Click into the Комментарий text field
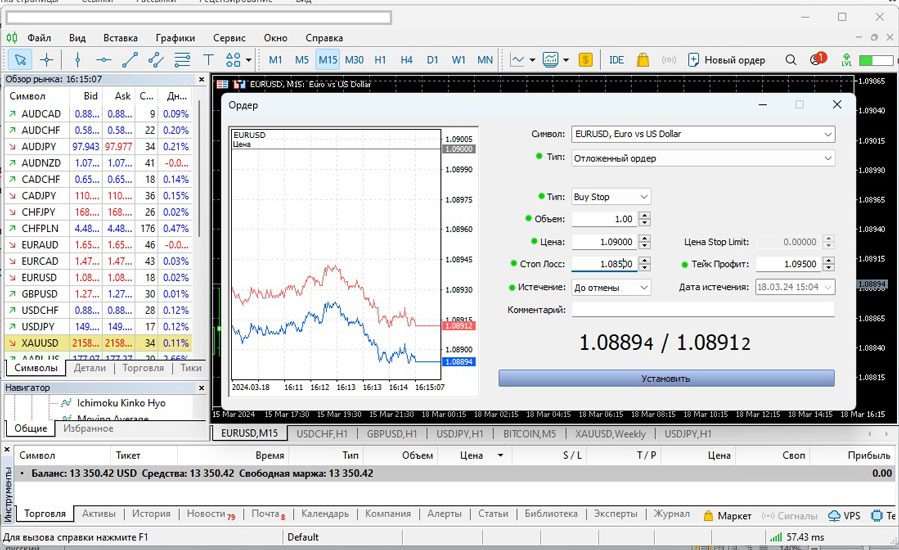Image resolution: width=899 pixels, height=550 pixels. 702,310
